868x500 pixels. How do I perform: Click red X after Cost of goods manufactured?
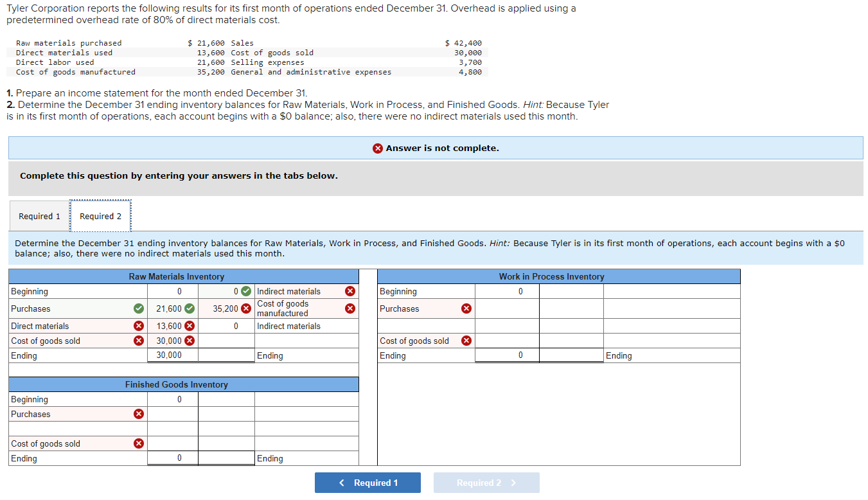350,308
